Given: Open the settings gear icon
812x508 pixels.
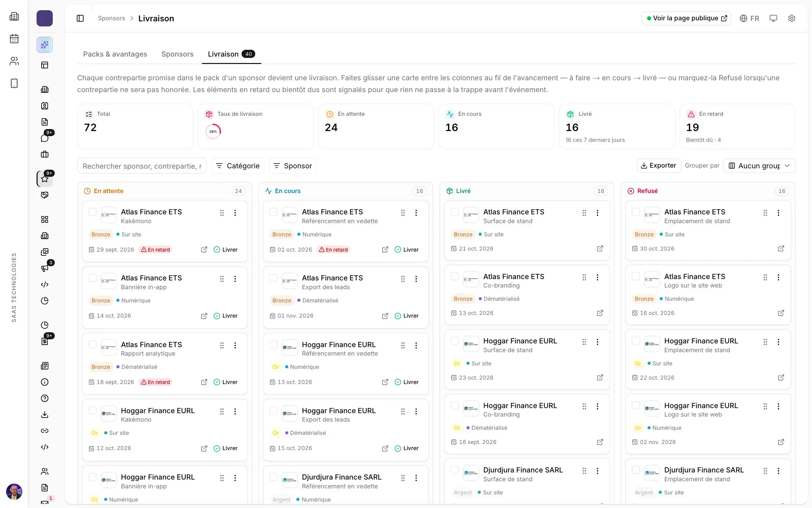Looking at the screenshot, I should click(x=791, y=18).
